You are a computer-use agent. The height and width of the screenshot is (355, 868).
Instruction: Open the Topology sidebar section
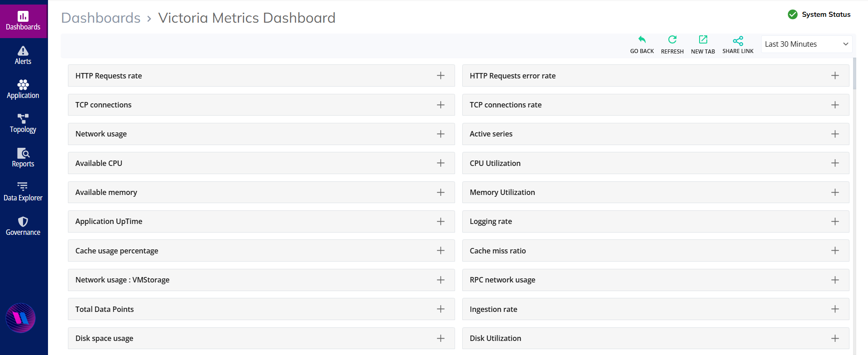pos(23,123)
